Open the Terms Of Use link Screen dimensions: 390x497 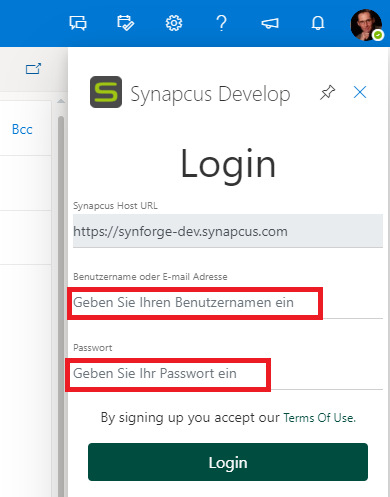coord(319,418)
